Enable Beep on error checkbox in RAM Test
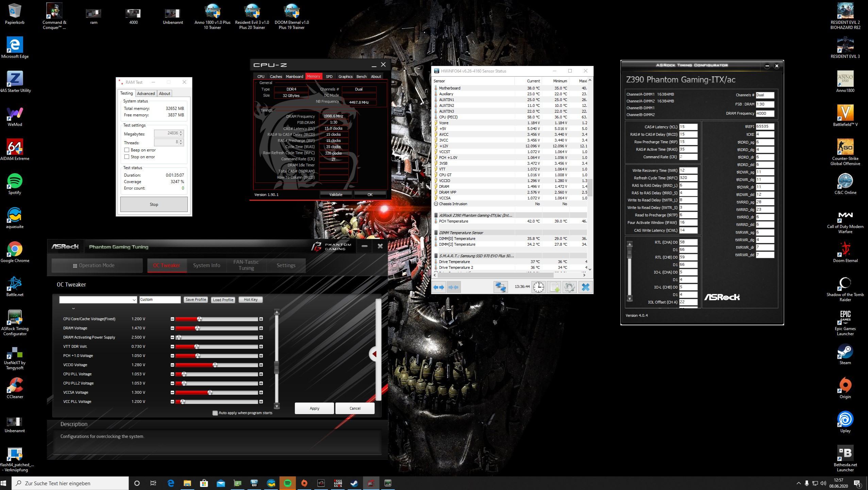This screenshot has height=490, width=868. (x=127, y=150)
